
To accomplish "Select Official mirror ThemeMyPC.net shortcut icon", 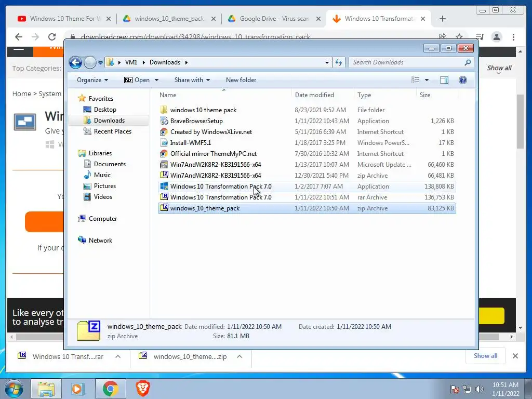I will coord(164,153).
